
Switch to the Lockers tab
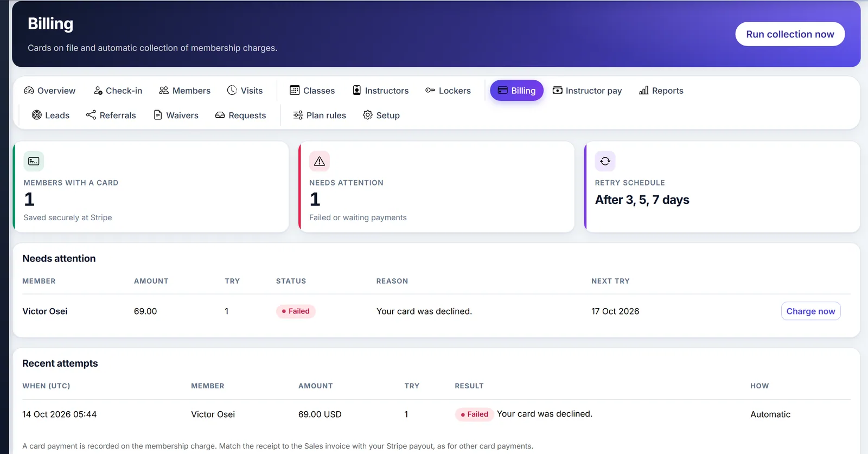click(x=448, y=91)
